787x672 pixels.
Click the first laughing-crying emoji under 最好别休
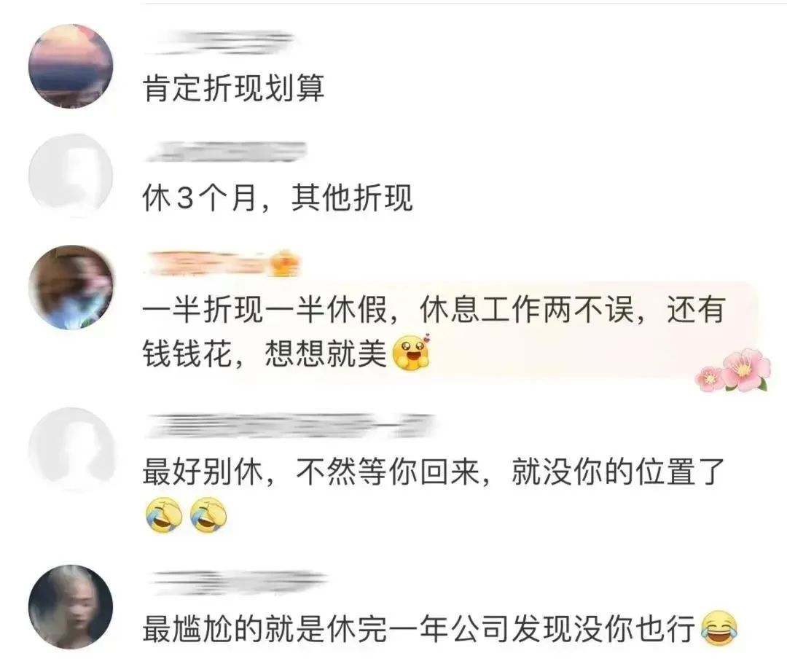click(x=164, y=515)
